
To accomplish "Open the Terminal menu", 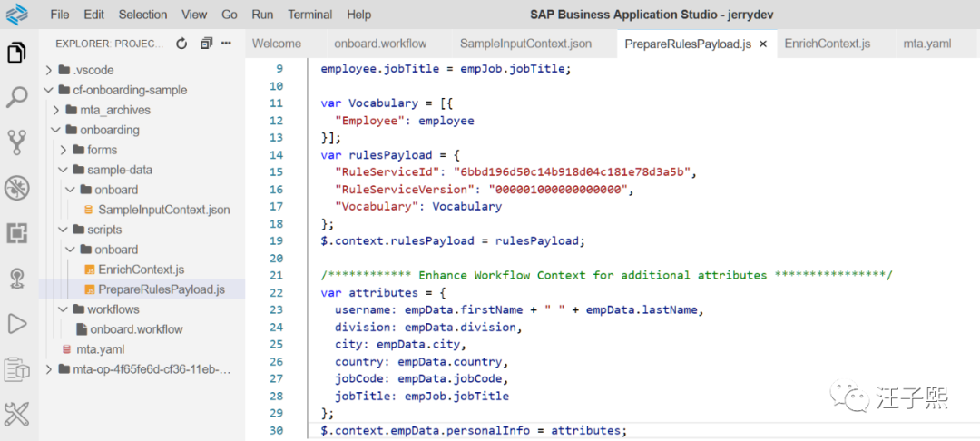I will (309, 15).
